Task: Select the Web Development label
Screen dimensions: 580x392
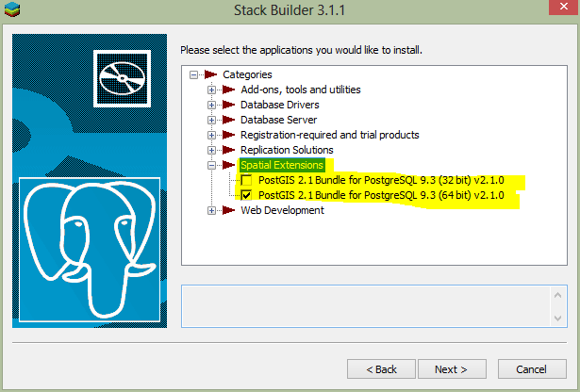Action: coord(282,210)
